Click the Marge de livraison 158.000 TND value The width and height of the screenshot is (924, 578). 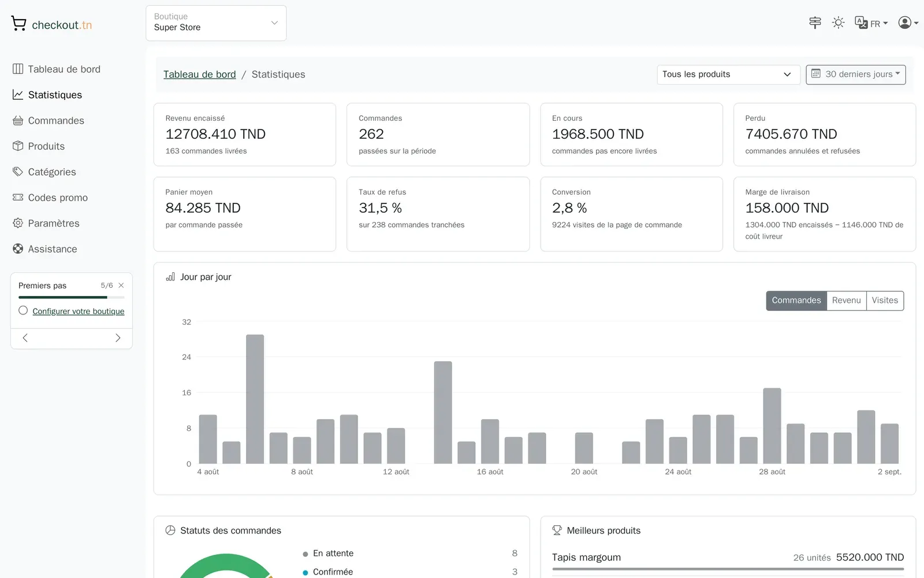click(x=787, y=208)
